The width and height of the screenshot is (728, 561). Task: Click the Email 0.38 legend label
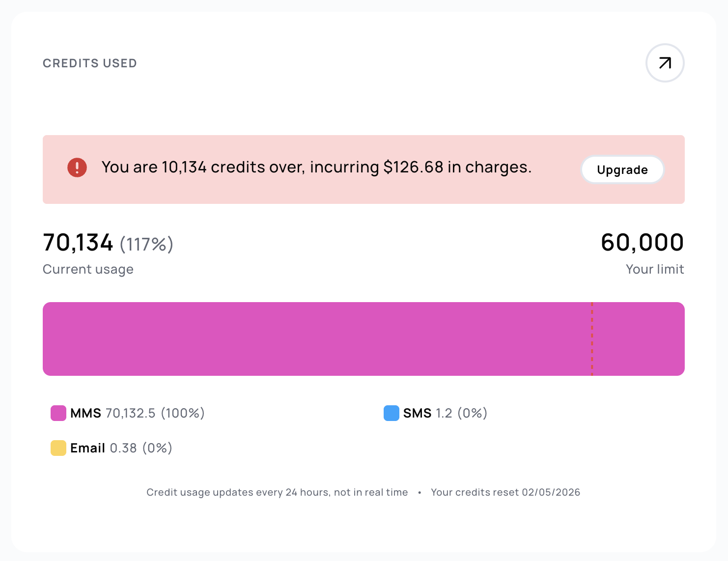tap(121, 448)
